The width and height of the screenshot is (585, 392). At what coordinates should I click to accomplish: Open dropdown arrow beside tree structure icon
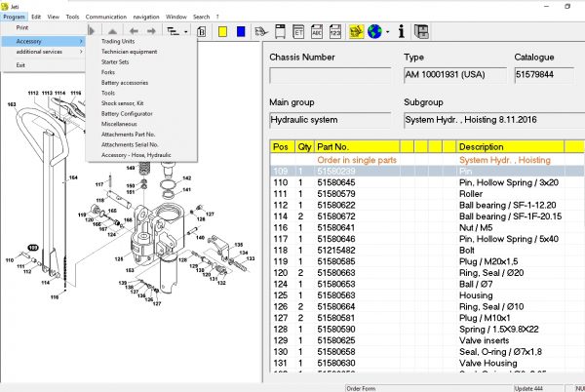[186, 32]
